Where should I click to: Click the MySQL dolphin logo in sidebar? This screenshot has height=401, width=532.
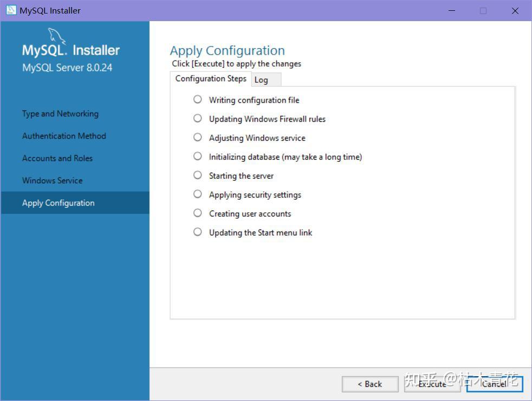coord(56,36)
